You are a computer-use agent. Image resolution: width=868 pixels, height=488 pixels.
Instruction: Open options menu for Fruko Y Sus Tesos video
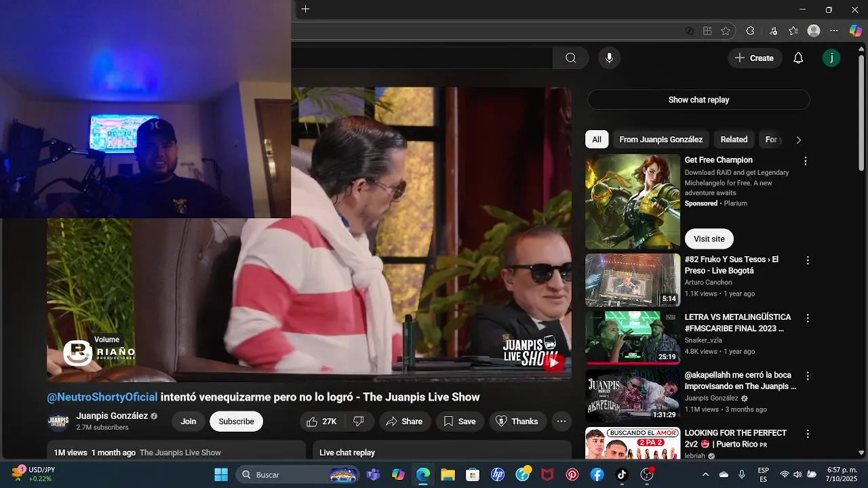tap(807, 260)
